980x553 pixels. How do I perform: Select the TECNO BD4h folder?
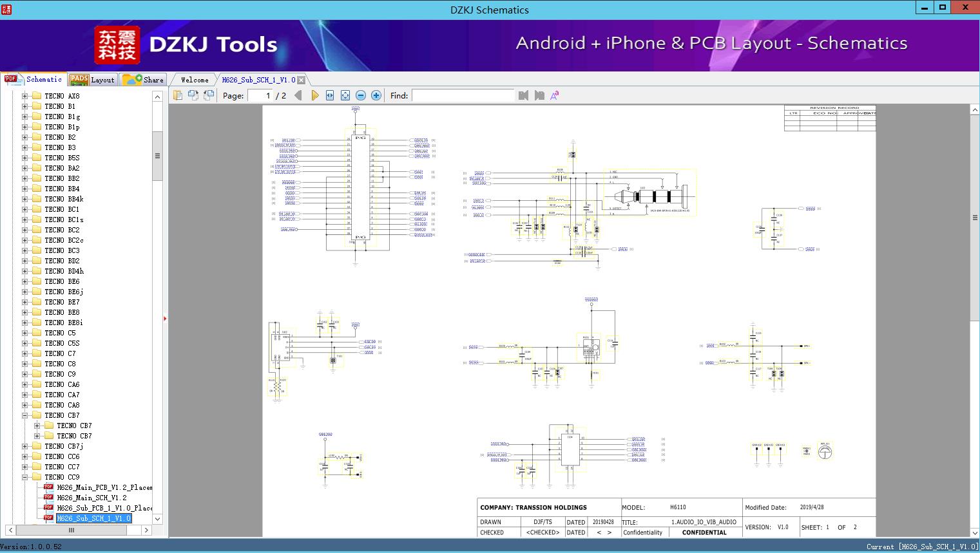(x=64, y=271)
